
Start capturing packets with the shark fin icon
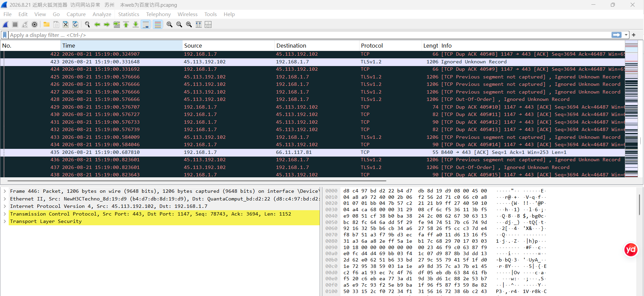5,24
